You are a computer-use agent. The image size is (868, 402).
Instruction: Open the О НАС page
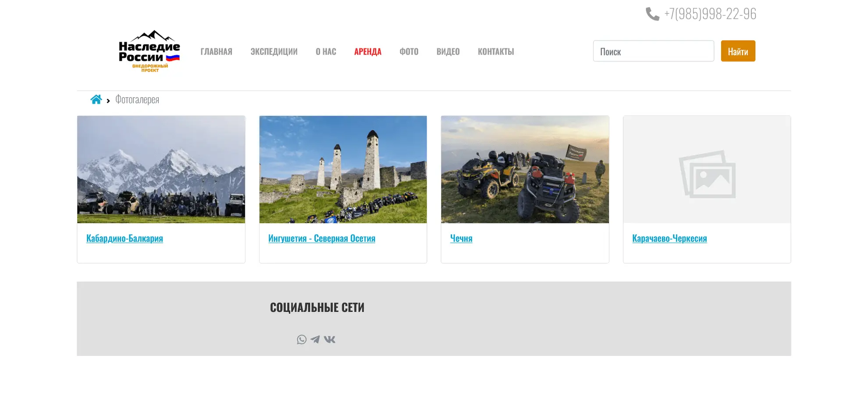click(326, 52)
